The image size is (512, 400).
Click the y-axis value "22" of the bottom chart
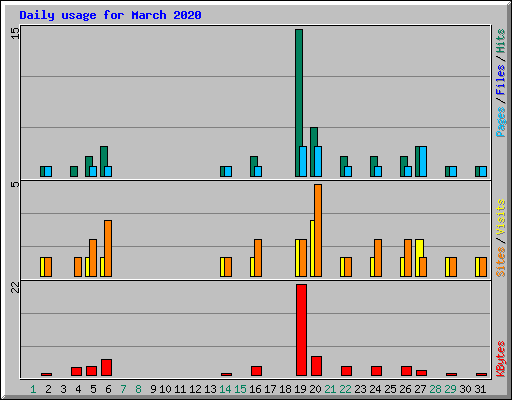(x=15, y=287)
